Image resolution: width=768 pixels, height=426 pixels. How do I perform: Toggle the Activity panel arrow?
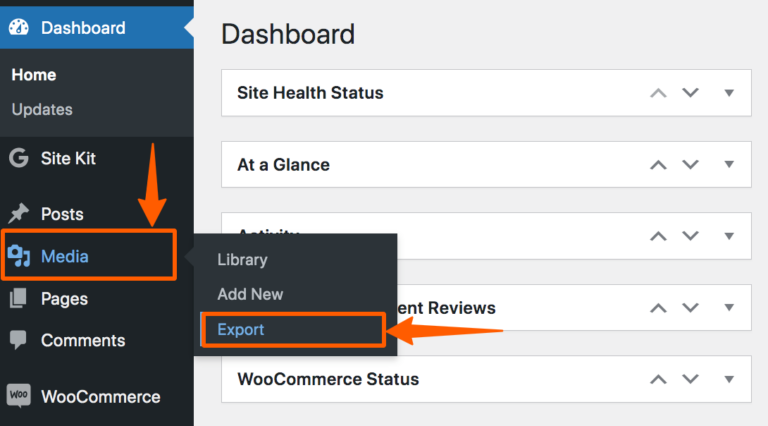(x=729, y=236)
